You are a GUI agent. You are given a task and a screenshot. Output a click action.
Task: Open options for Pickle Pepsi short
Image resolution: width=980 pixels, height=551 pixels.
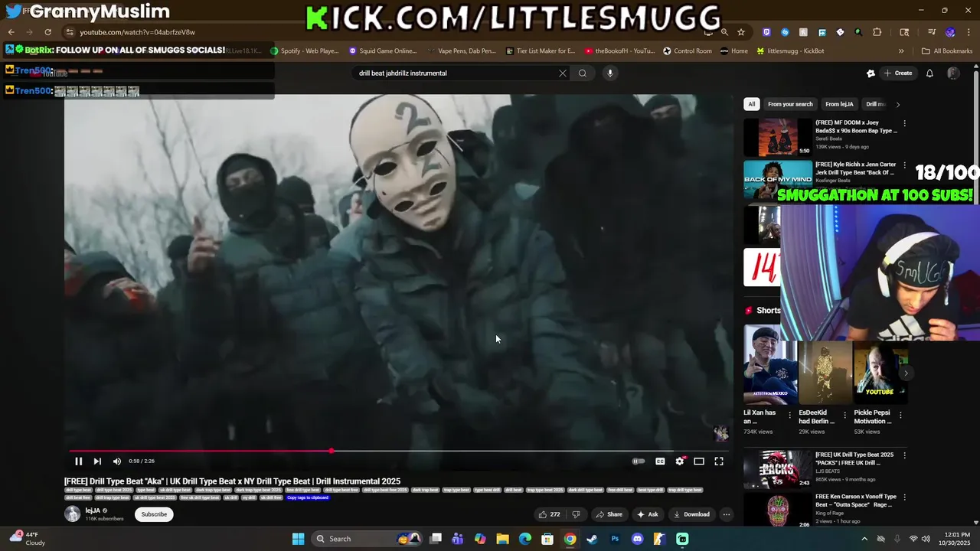pos(900,415)
